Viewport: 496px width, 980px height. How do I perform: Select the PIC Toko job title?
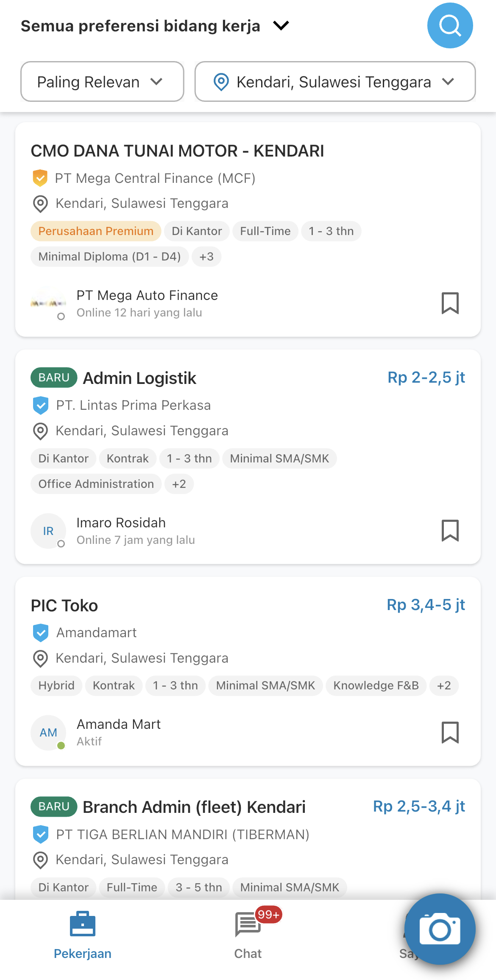64,605
